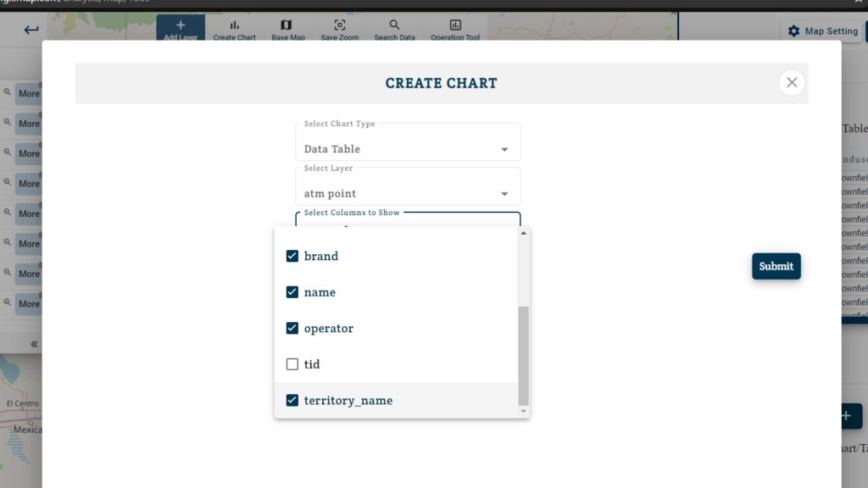Viewport: 868px width, 488px height.
Task: Click the Select Columns to Show field
Action: [x=408, y=219]
